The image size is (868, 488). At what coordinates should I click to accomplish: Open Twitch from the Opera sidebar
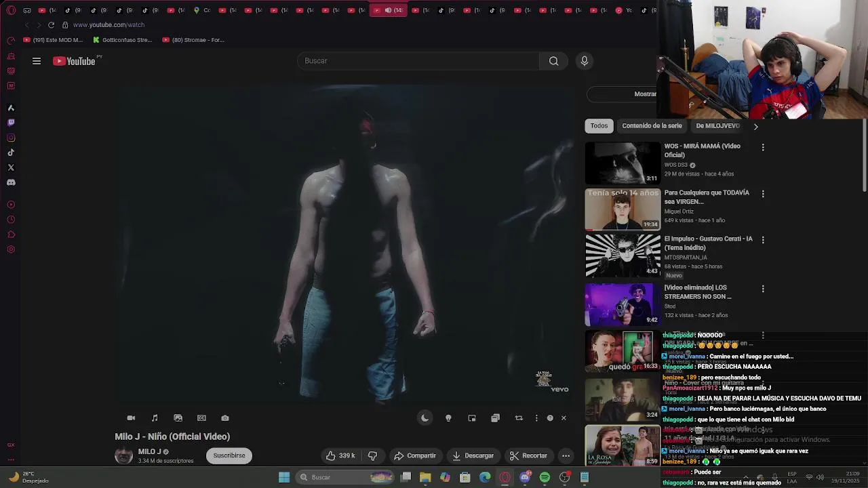tap(11, 123)
